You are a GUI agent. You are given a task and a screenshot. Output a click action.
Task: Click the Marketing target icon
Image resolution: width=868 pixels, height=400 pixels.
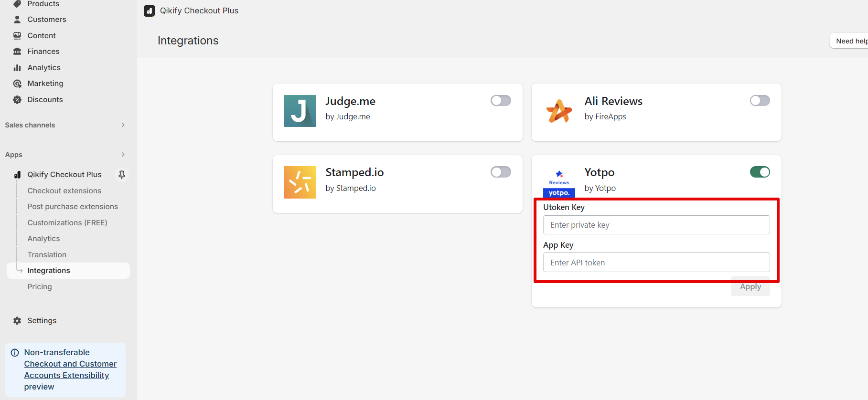(x=17, y=84)
